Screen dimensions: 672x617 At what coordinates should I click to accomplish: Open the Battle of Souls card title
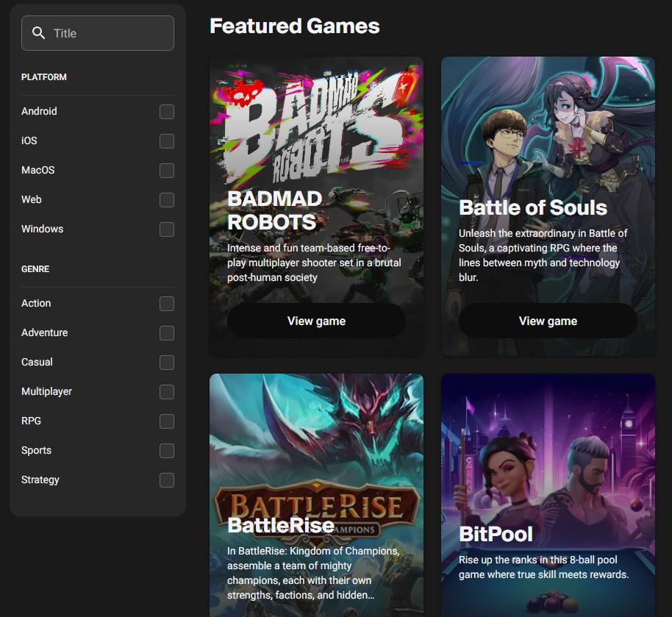(532, 207)
